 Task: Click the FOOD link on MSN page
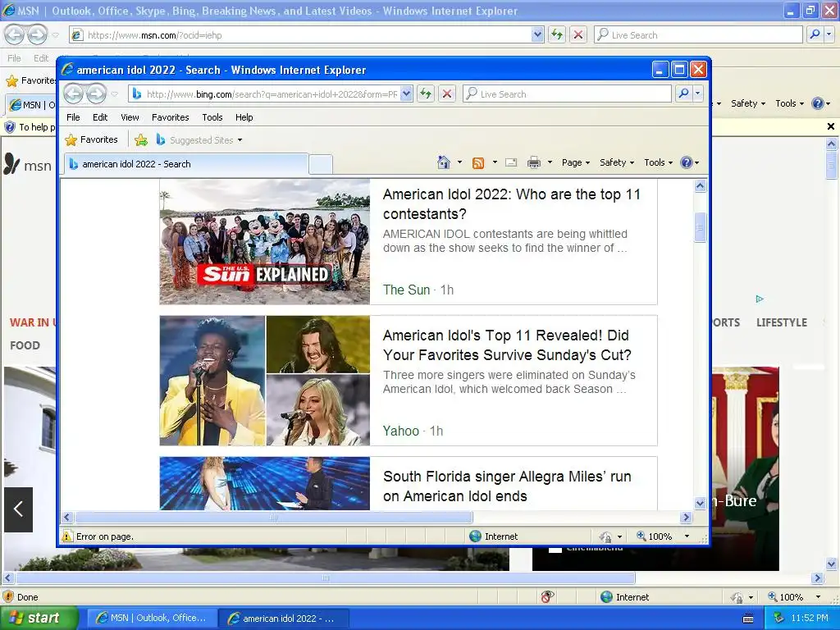[25, 345]
